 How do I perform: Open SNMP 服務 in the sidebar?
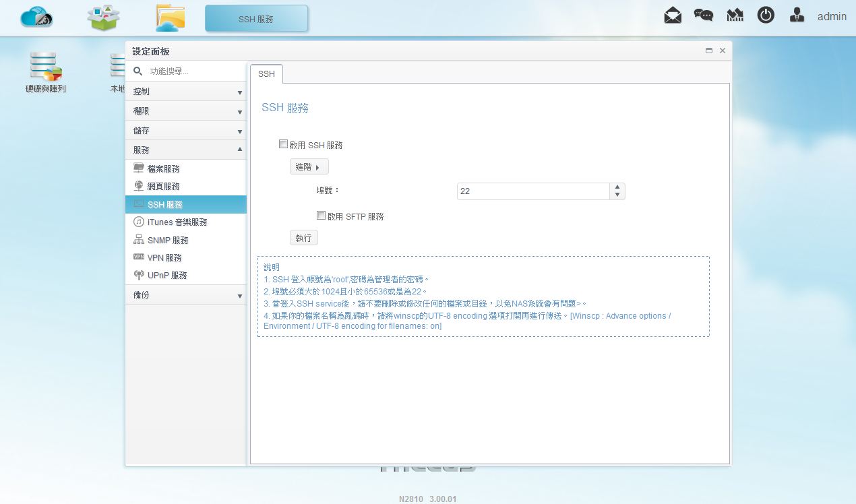coord(186,240)
